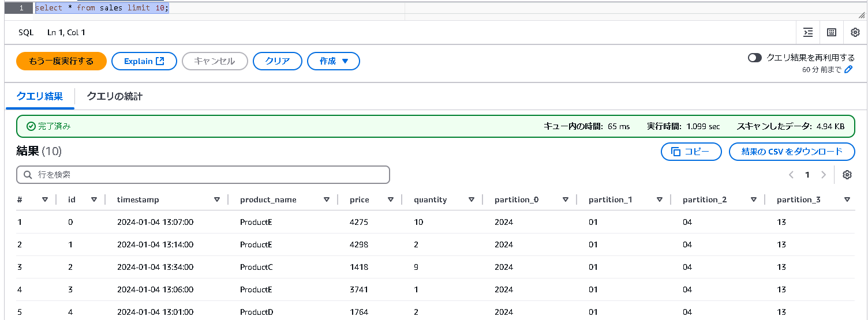
Task: Open the 作成 dropdown button
Action: coord(334,61)
